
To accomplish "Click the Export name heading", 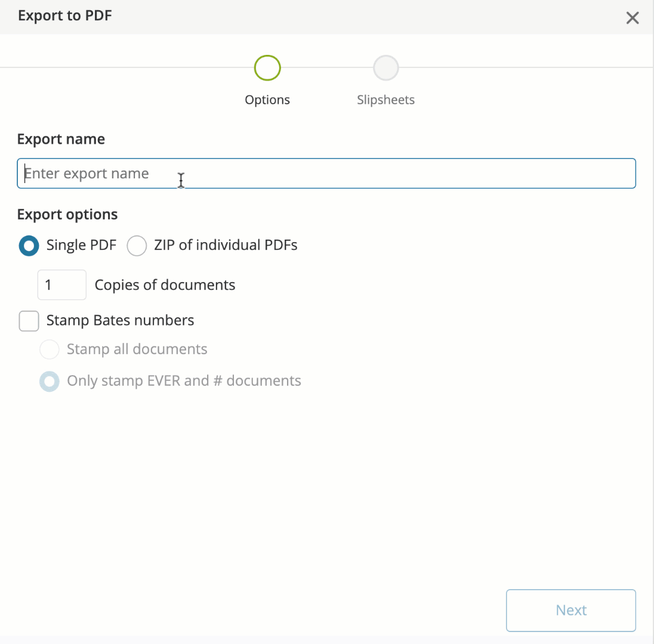I will click(x=61, y=139).
